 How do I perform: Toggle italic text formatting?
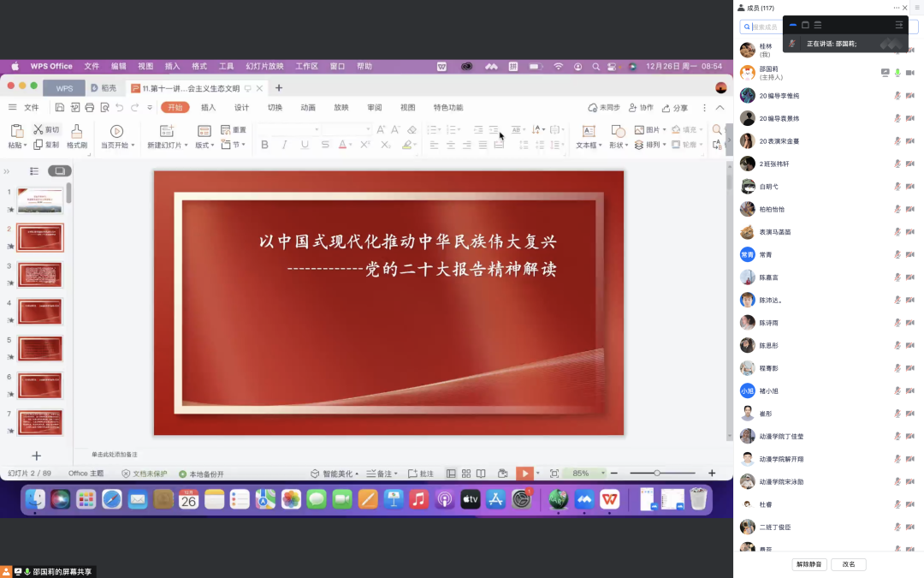[x=285, y=146]
